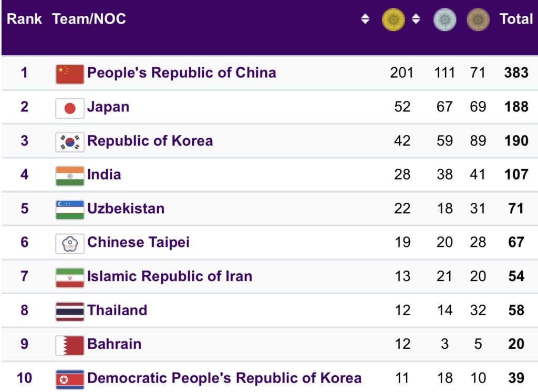Click the China flag icon
Screen dimensions: 538x392
pyautogui.click(x=70, y=74)
